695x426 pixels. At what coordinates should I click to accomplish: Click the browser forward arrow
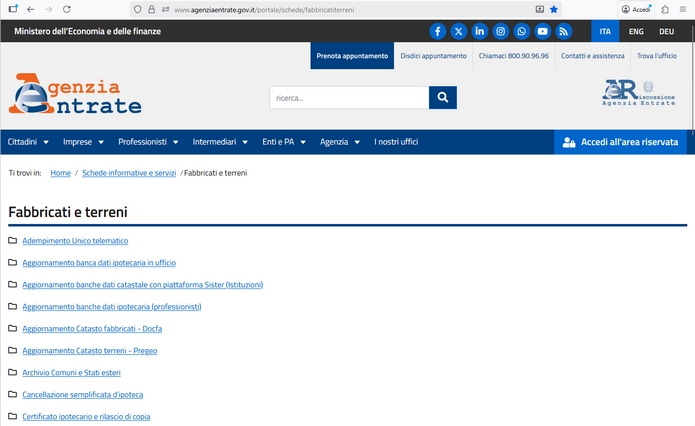point(49,9)
